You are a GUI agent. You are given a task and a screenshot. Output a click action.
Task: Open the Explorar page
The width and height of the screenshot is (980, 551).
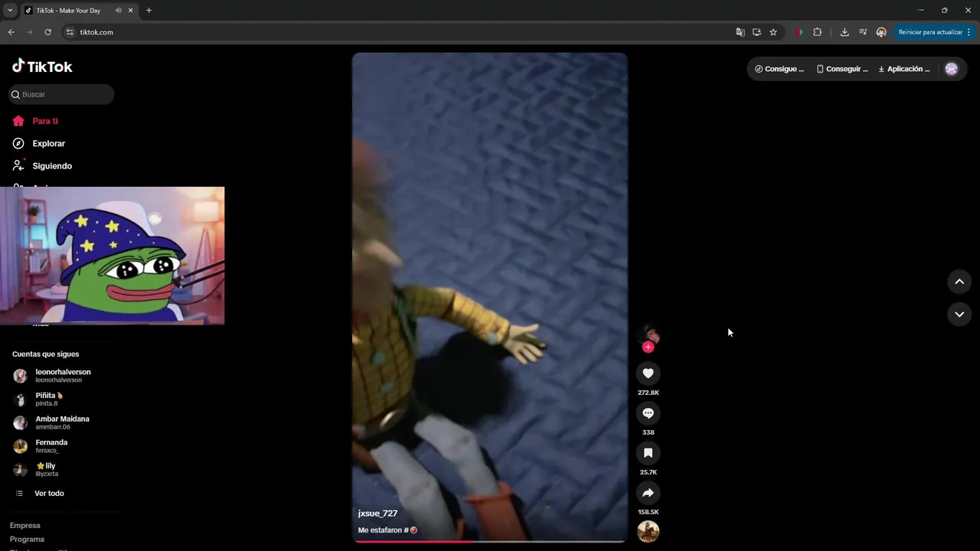(39, 143)
